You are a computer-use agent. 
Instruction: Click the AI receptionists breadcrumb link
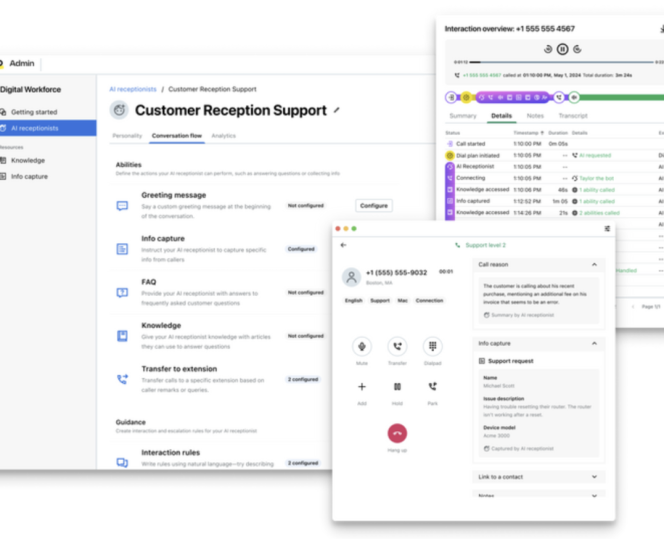pyautogui.click(x=133, y=89)
